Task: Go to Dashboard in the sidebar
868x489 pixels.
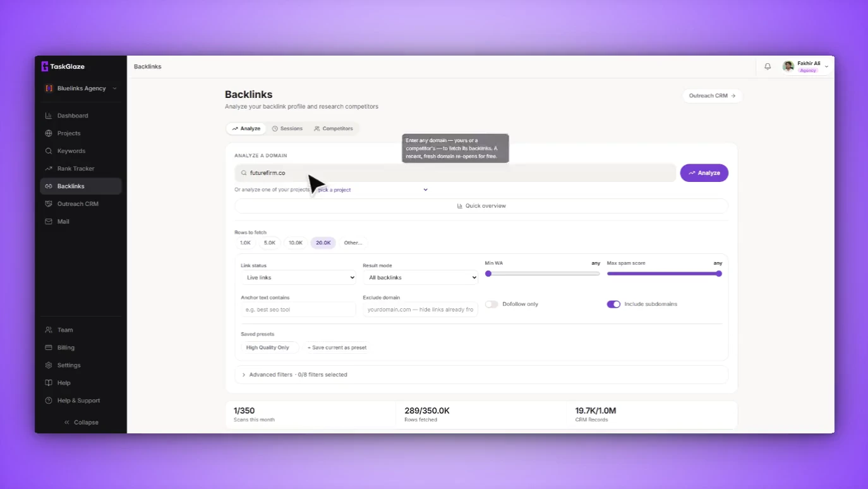Action: [81, 116]
